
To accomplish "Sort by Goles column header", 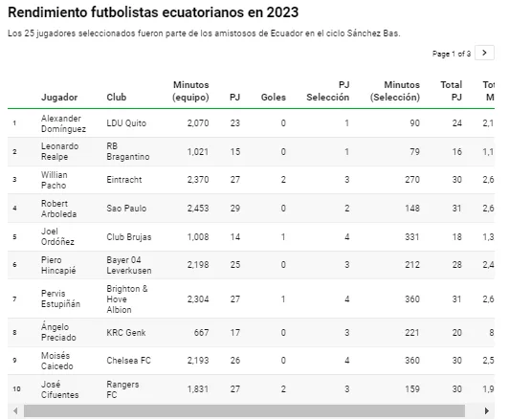I will point(274,98).
